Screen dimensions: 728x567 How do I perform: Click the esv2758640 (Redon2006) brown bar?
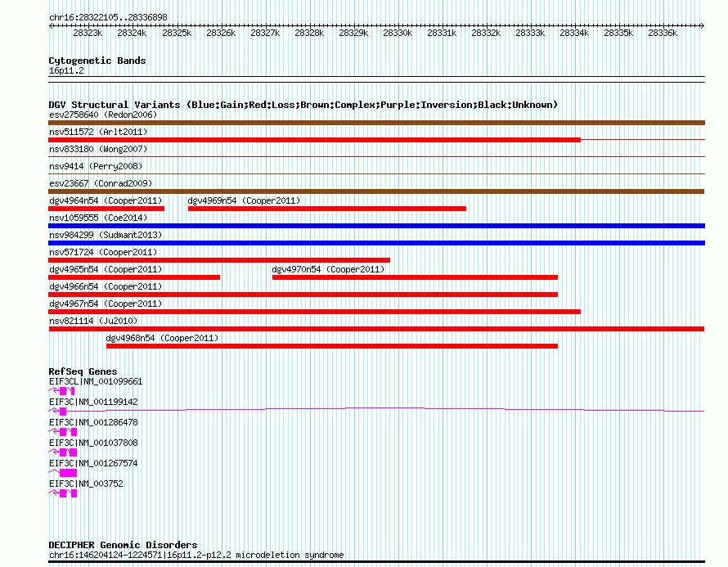pyautogui.click(x=376, y=123)
